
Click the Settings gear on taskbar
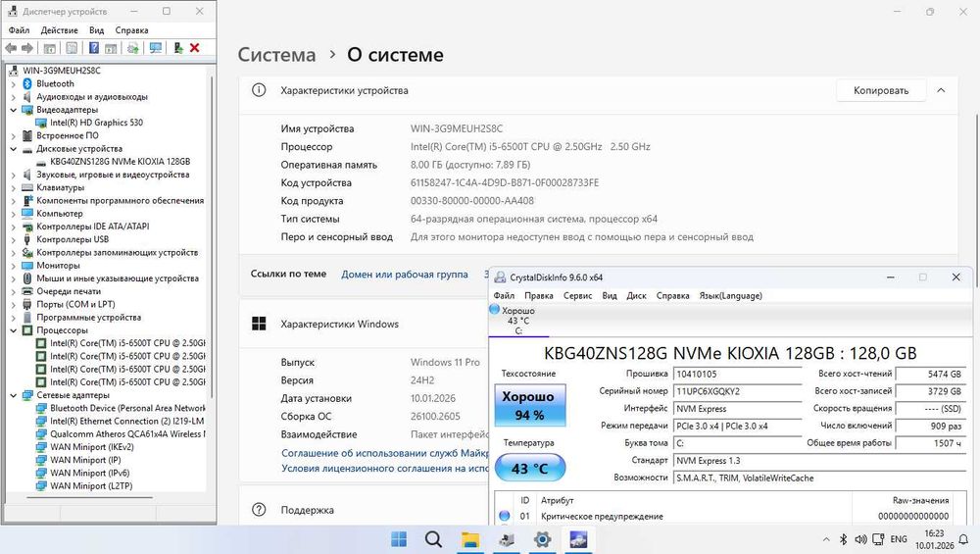(543, 539)
